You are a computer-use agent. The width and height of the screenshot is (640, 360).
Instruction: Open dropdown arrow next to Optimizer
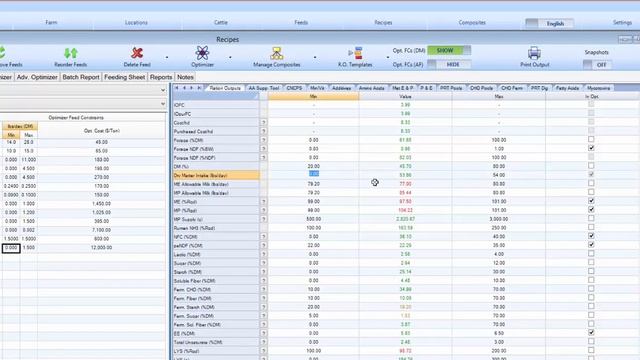[x=230, y=57]
